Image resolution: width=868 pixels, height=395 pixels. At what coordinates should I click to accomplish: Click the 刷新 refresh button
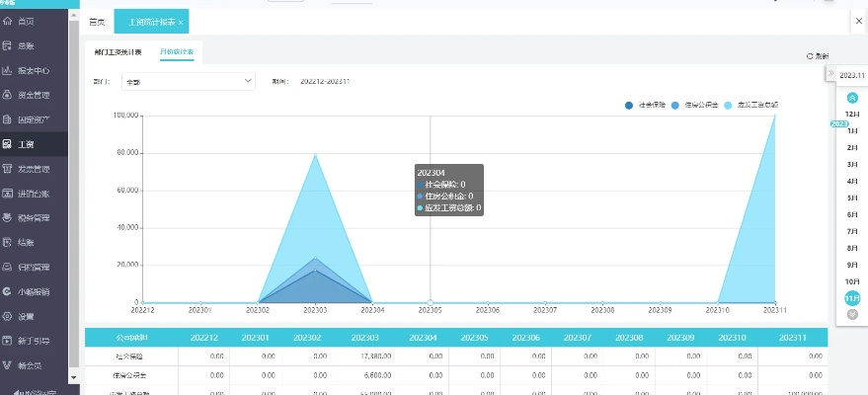pos(818,56)
